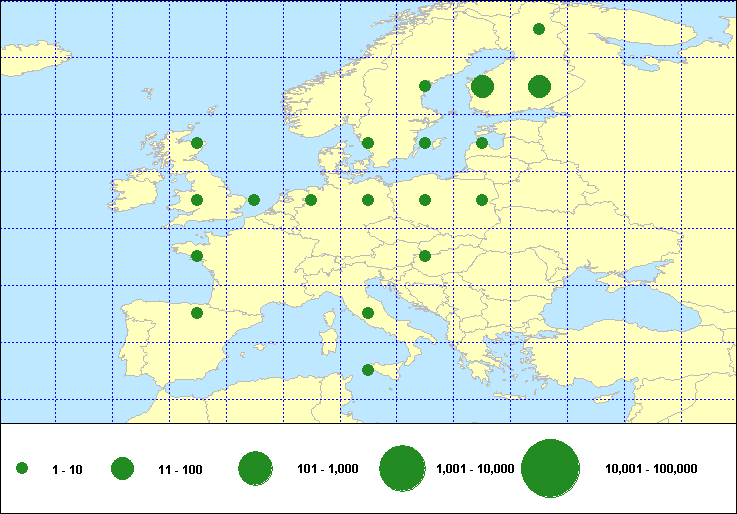Click the marker over southeast England coast
This screenshot has width=737, height=514.
[x=254, y=200]
